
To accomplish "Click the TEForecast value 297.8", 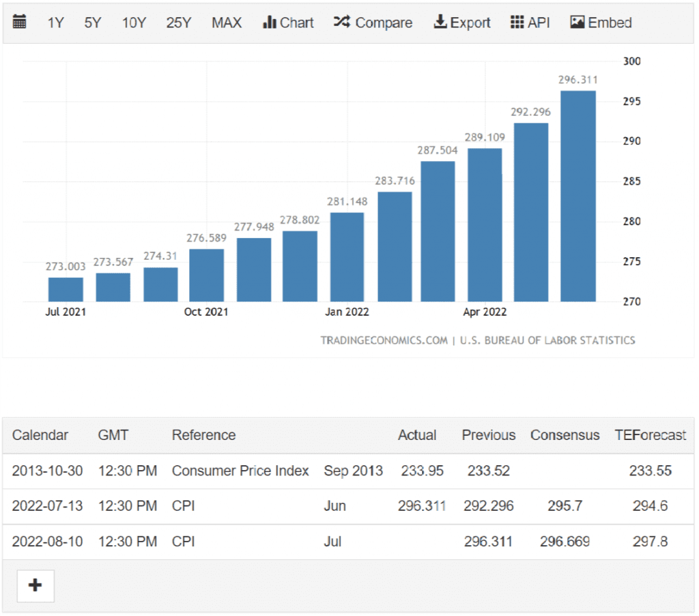I will point(650,542).
